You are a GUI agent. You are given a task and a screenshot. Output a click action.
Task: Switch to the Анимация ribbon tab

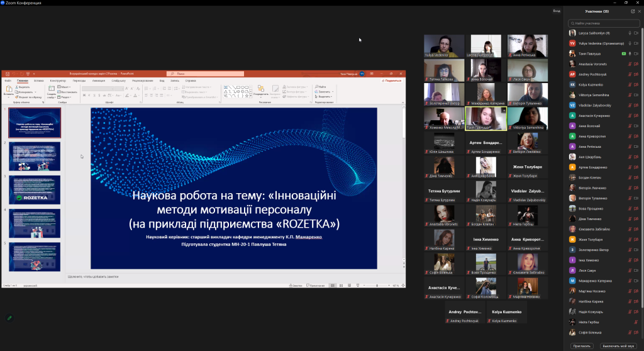[x=99, y=81]
